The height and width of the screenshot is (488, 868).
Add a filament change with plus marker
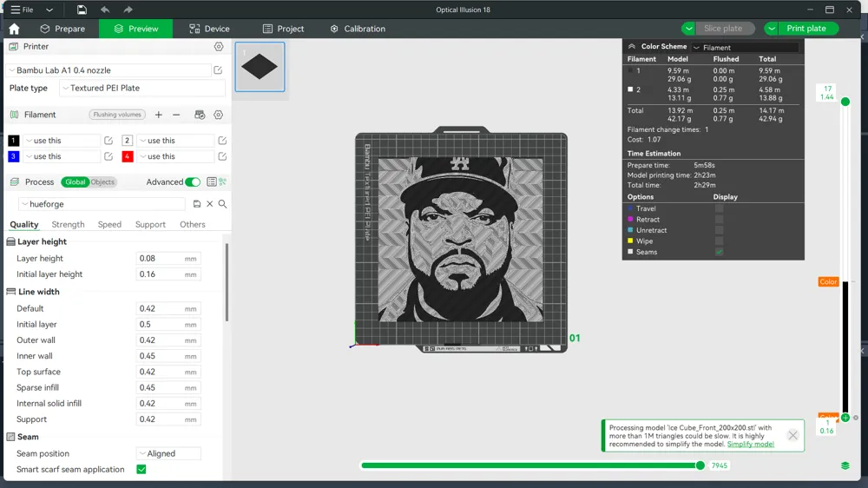845,418
